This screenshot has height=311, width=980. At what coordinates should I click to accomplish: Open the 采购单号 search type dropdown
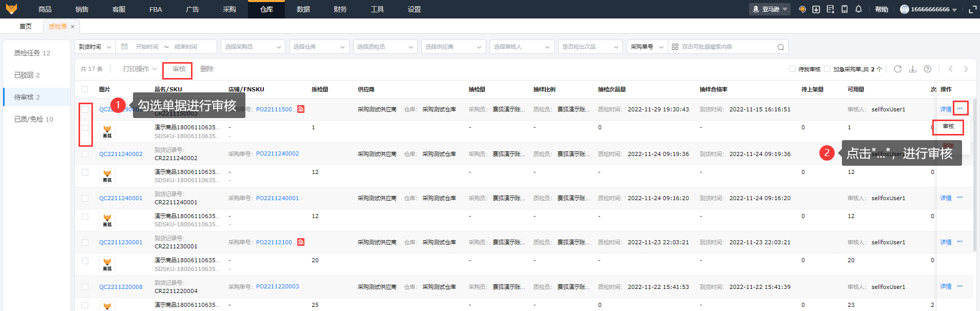[x=647, y=47]
